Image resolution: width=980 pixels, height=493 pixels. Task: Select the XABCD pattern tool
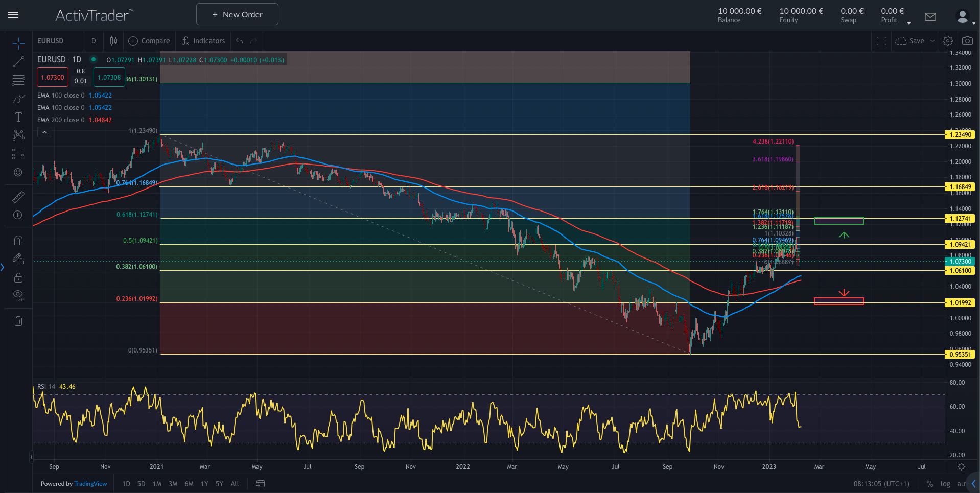18,135
